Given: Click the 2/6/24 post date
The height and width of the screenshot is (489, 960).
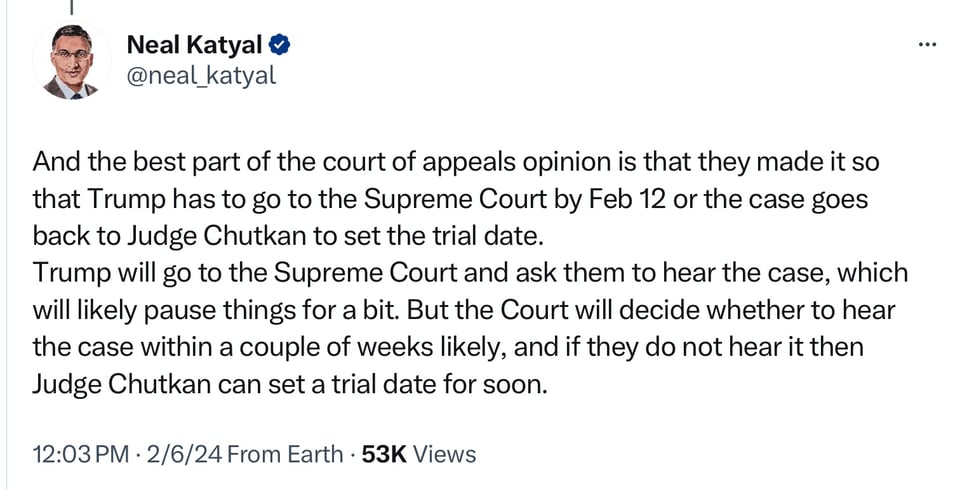Looking at the screenshot, I should [184, 454].
